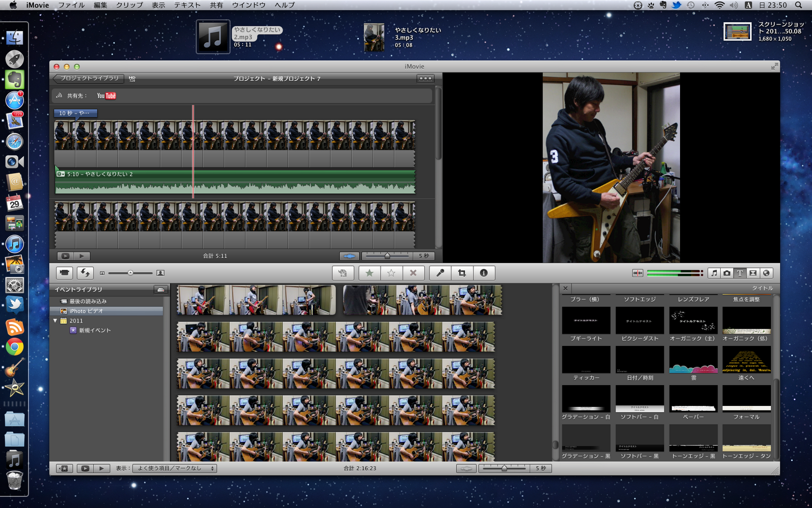The image size is (812, 508).
Task: Open the 表示 filter dropdown
Action: pyautogui.click(x=175, y=468)
